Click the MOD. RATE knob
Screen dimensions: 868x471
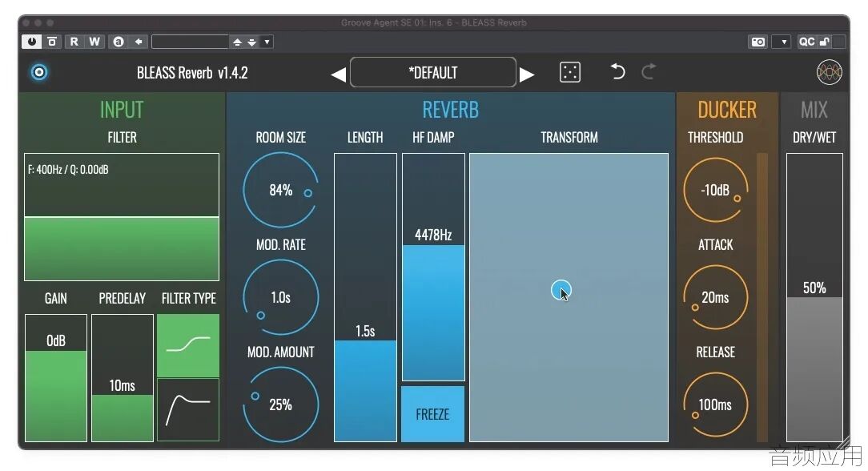click(281, 297)
